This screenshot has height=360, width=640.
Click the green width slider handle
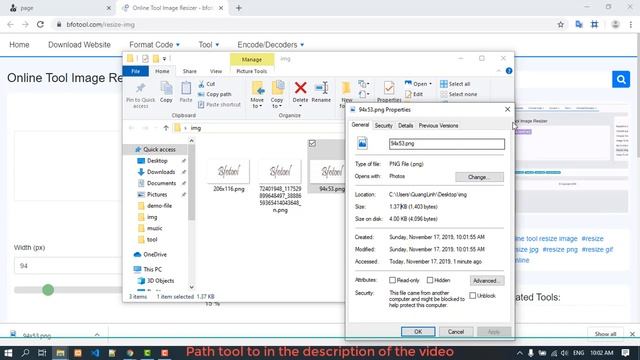point(48,290)
